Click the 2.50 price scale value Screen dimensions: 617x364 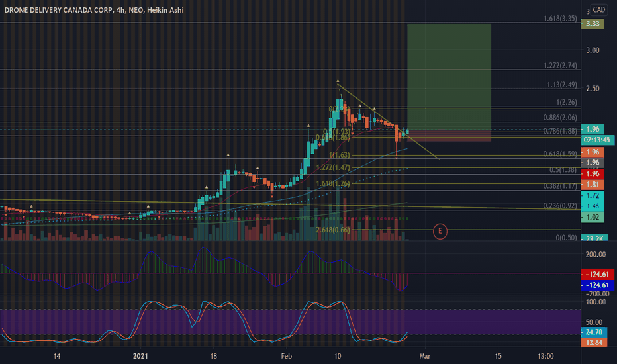593,88
